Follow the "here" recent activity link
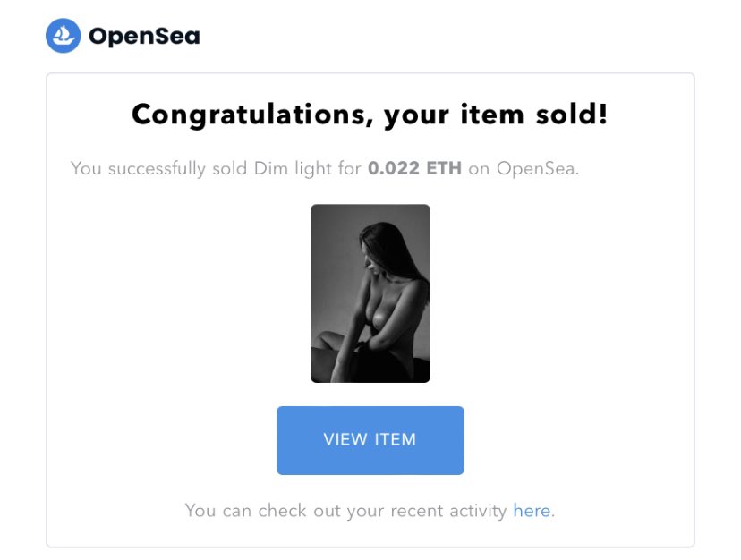 (x=532, y=511)
